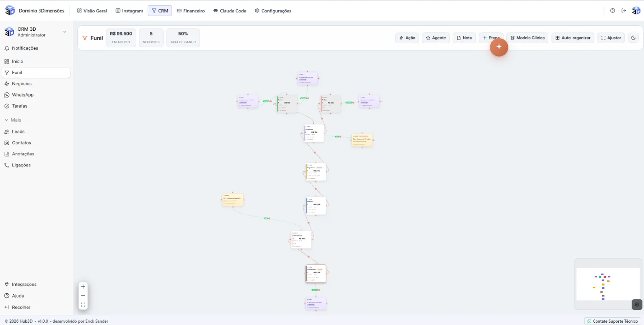Click the R$ 99.500 Em Aberto stat
Viewport: 644px width, 325px height.
(121, 38)
